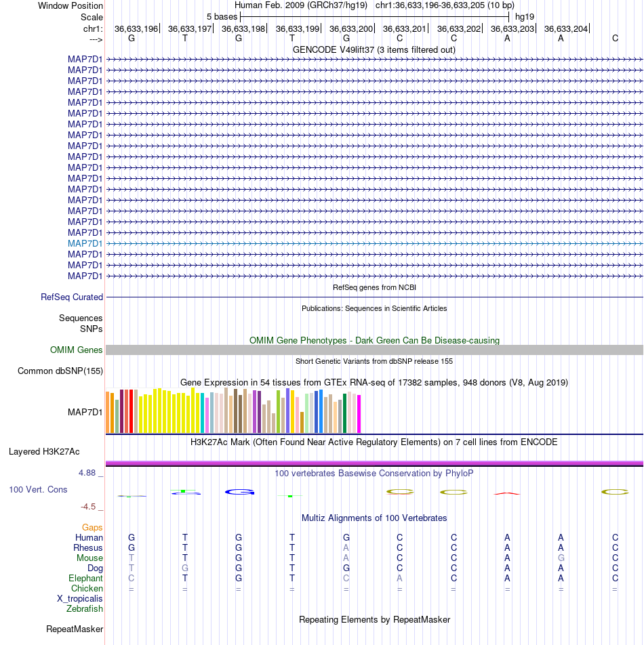644x645 pixels.
Task: Click the RepeatMasker side label
Action: coord(75,629)
